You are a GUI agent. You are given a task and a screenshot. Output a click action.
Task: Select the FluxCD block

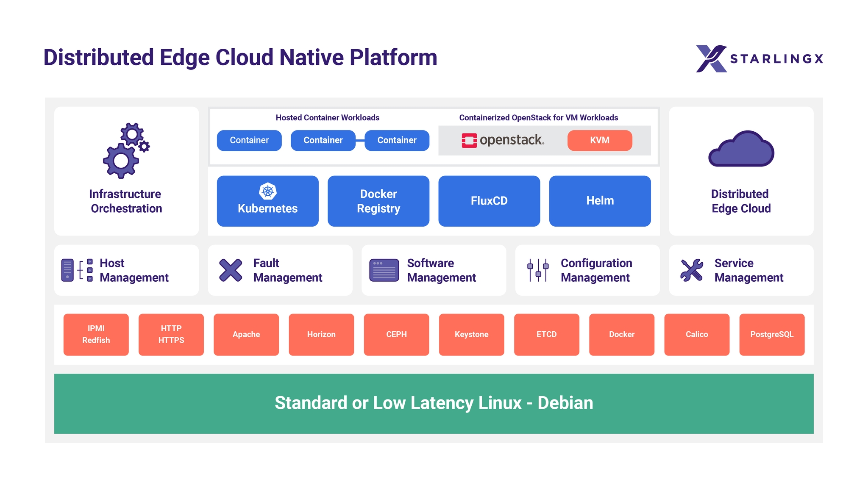click(489, 201)
